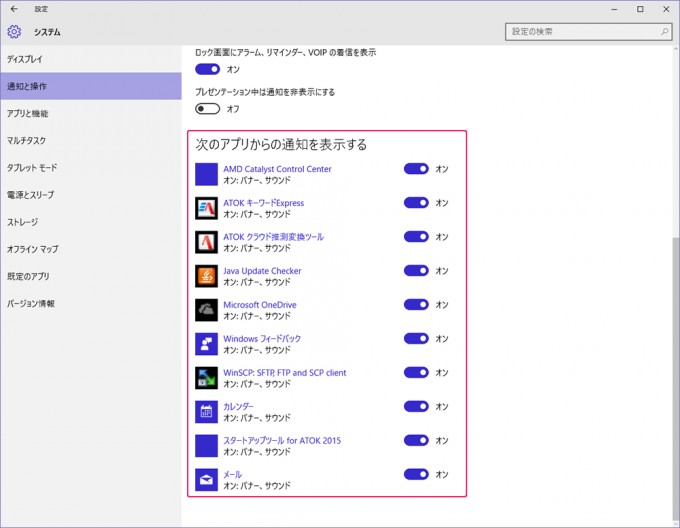
Task: Toggle AMD Catalyst Control Center notifications
Action: click(416, 169)
